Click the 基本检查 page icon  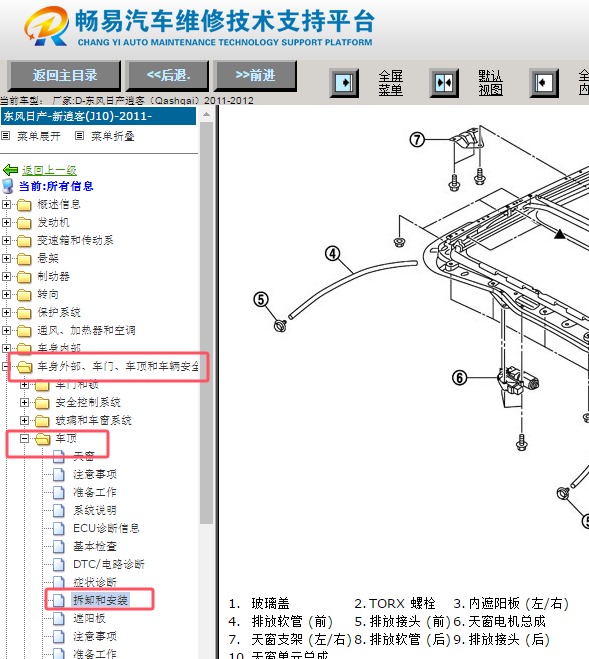(x=59, y=547)
